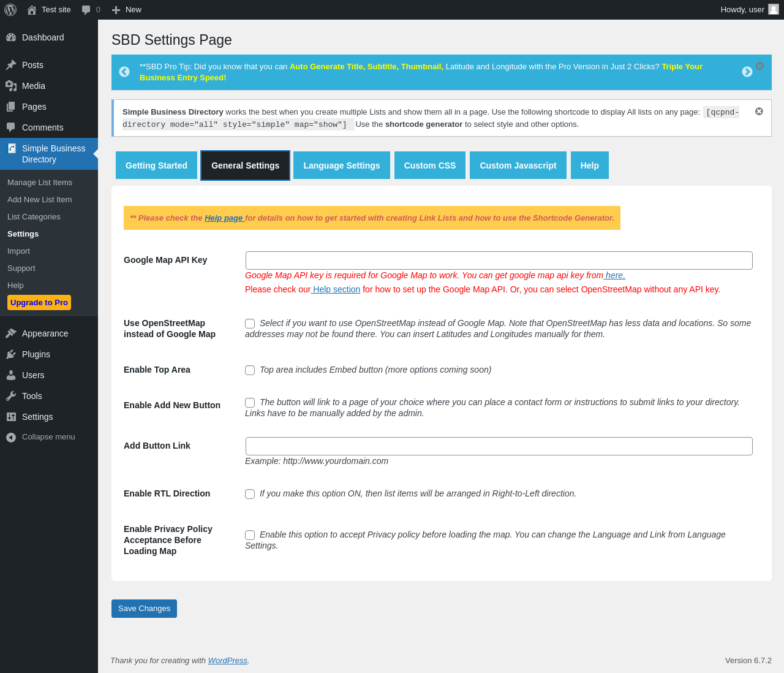This screenshot has height=673, width=784.
Task: Dismiss the Simple Business Directory shortcode notice
Action: 759,112
